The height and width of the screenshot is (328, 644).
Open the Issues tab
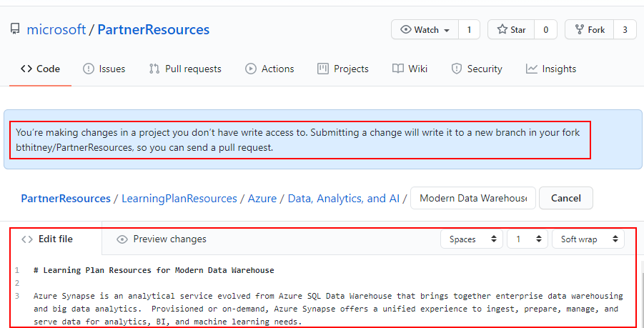pyautogui.click(x=104, y=69)
